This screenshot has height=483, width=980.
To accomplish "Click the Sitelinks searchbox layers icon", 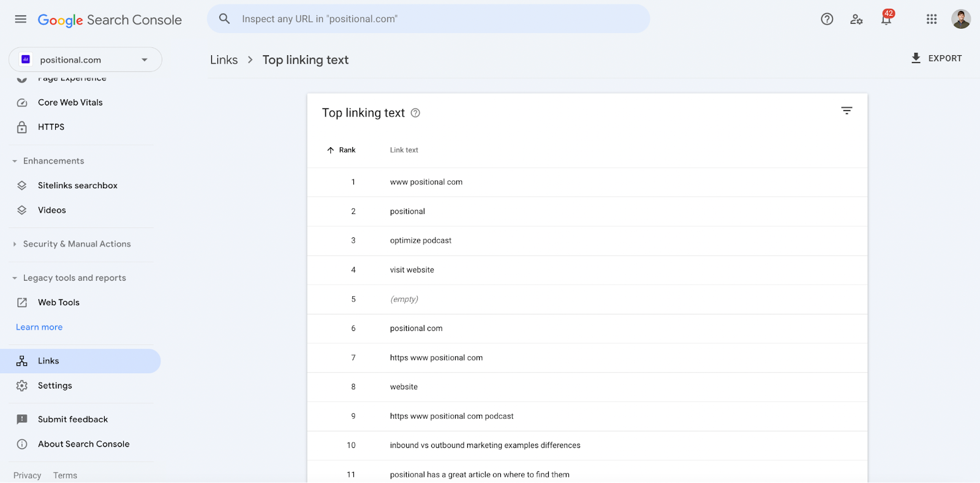I will click(22, 185).
